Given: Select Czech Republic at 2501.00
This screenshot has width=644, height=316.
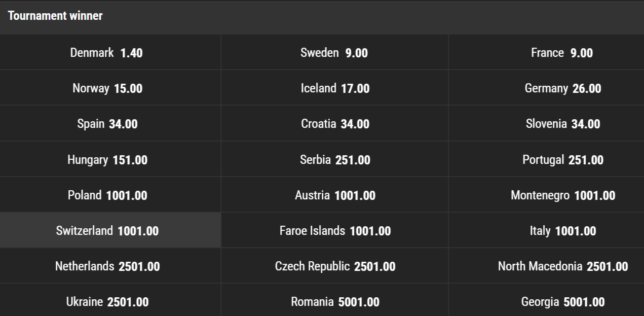Looking at the screenshot, I should [x=334, y=267].
